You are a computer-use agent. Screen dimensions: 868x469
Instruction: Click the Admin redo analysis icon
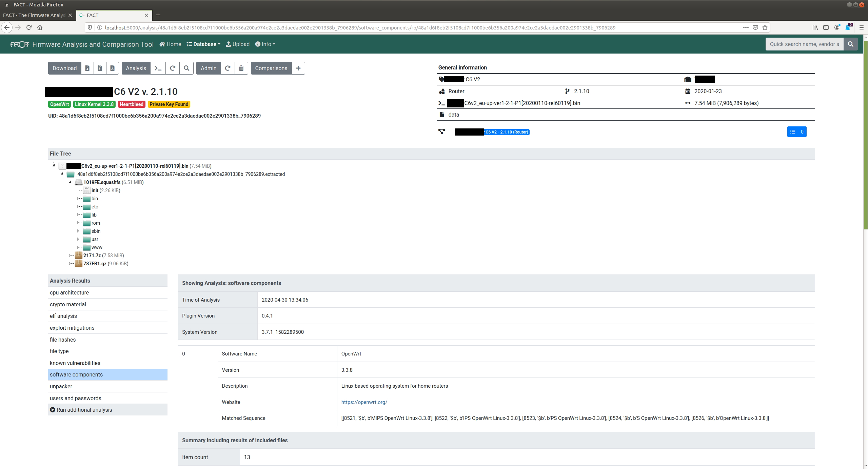point(228,68)
